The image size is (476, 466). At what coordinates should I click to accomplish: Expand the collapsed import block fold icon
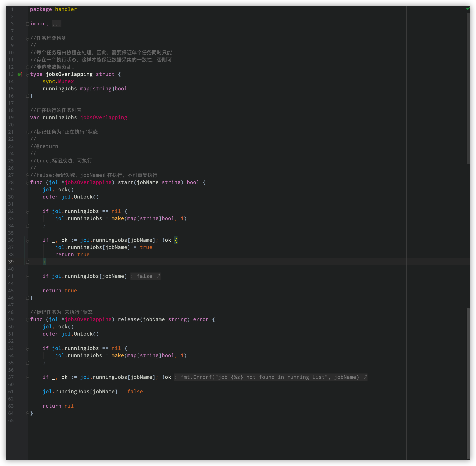28,24
